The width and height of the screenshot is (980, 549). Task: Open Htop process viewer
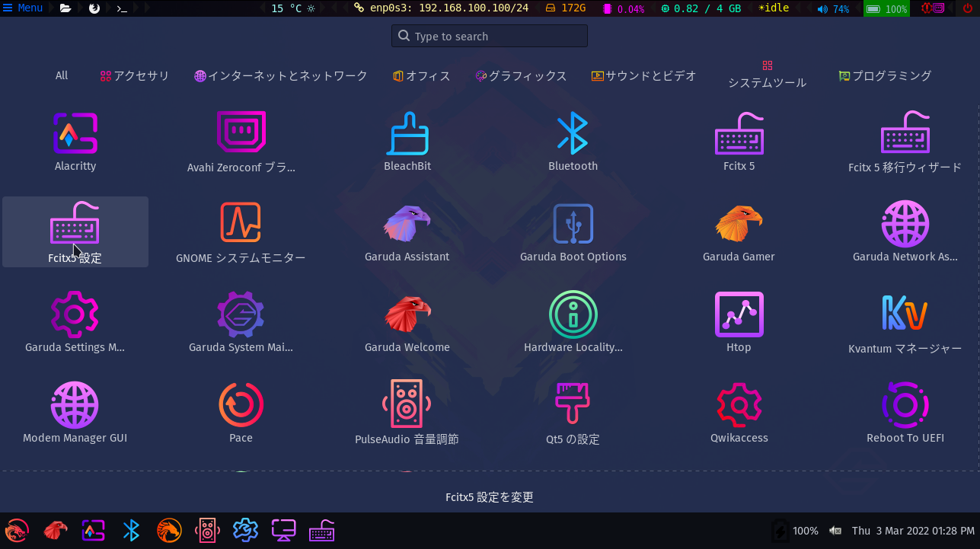[739, 324]
